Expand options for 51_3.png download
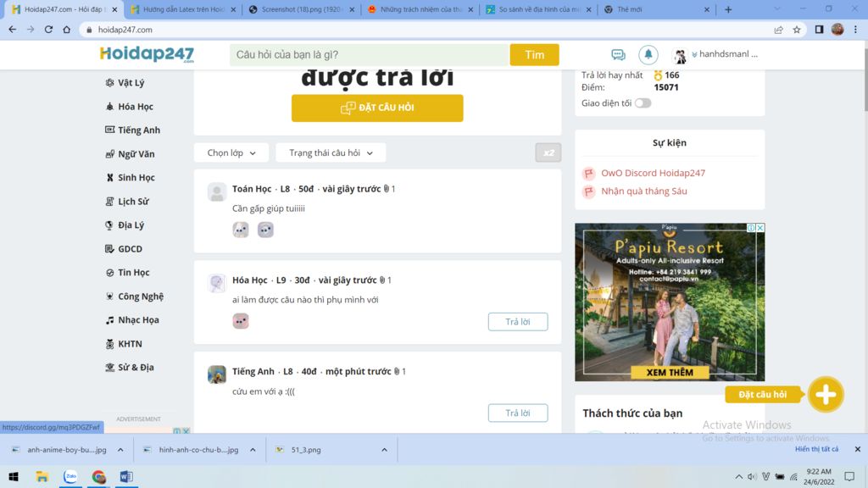 [x=384, y=450]
